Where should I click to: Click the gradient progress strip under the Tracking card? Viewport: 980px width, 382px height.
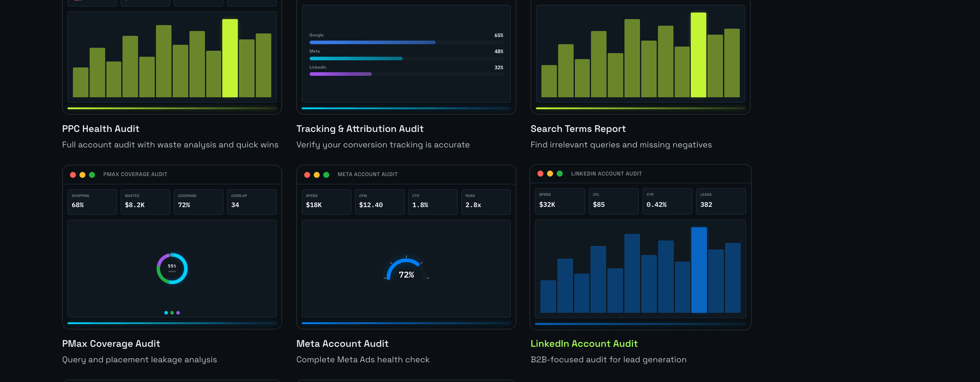click(x=406, y=108)
